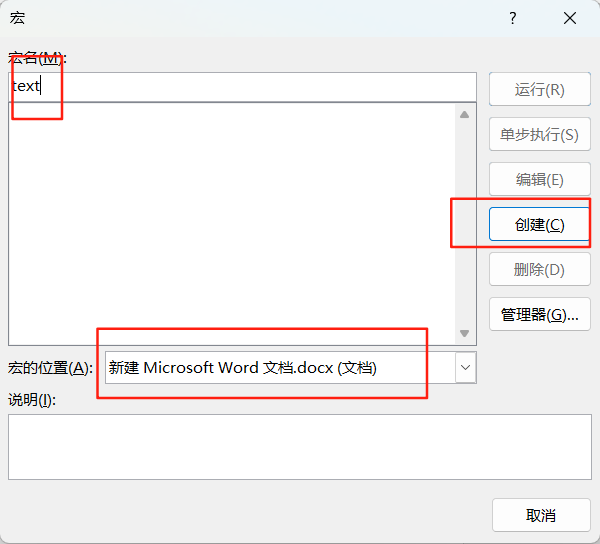
Task: Open the macro location (宏的位置) dropdown
Action: pyautogui.click(x=290, y=368)
